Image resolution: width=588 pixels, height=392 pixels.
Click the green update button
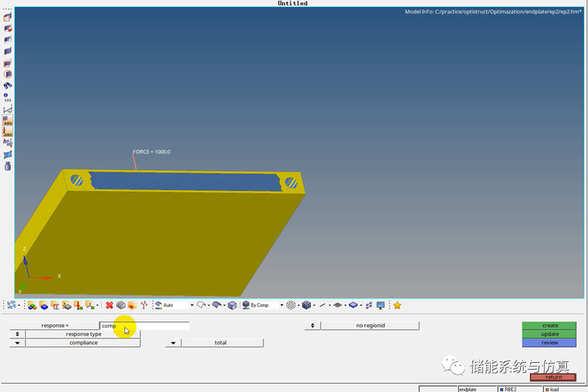click(549, 334)
